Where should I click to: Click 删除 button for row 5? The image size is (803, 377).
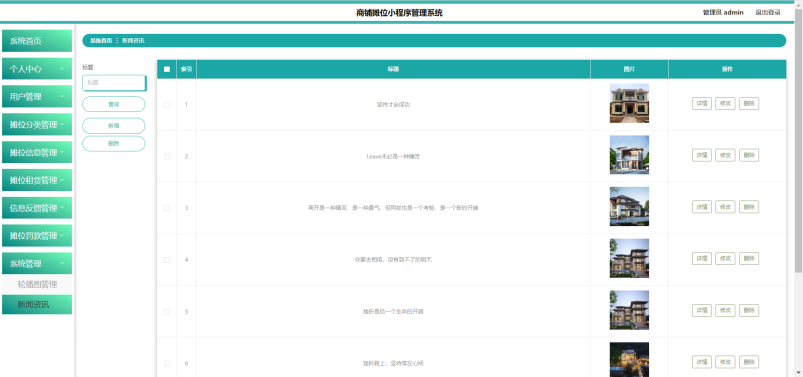click(x=749, y=310)
